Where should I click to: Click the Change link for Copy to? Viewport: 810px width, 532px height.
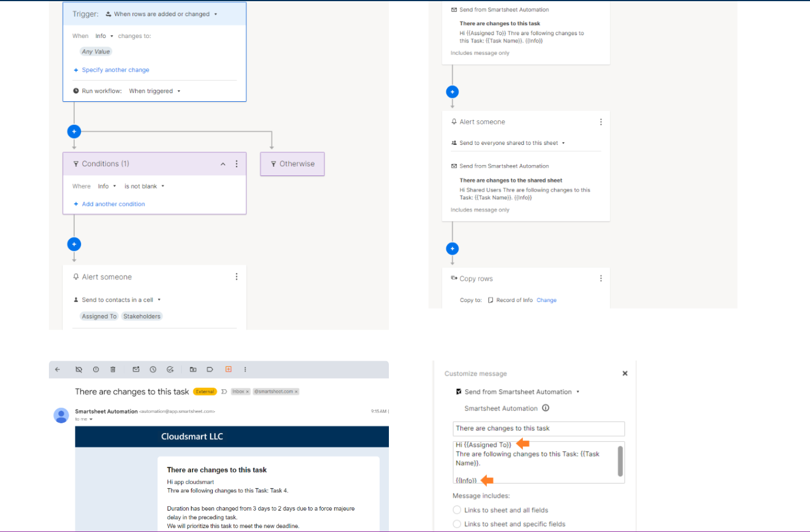point(547,300)
